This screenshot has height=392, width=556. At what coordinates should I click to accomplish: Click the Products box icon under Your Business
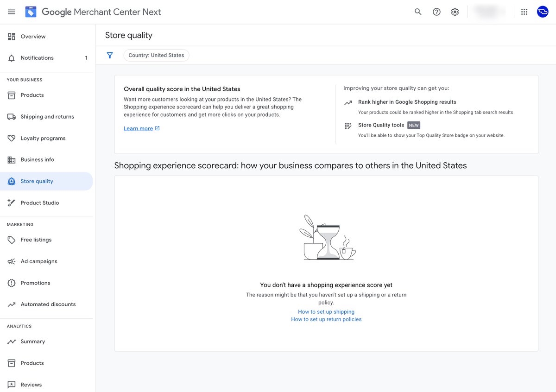[x=12, y=95]
